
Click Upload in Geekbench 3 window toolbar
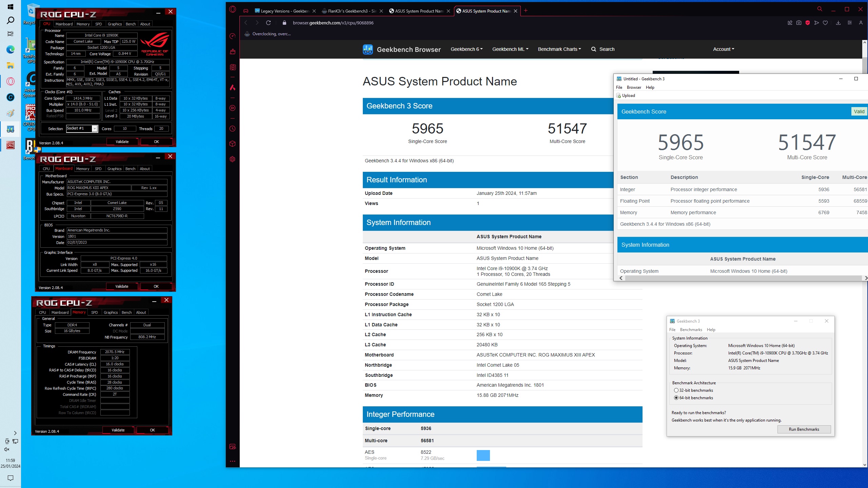(x=626, y=96)
